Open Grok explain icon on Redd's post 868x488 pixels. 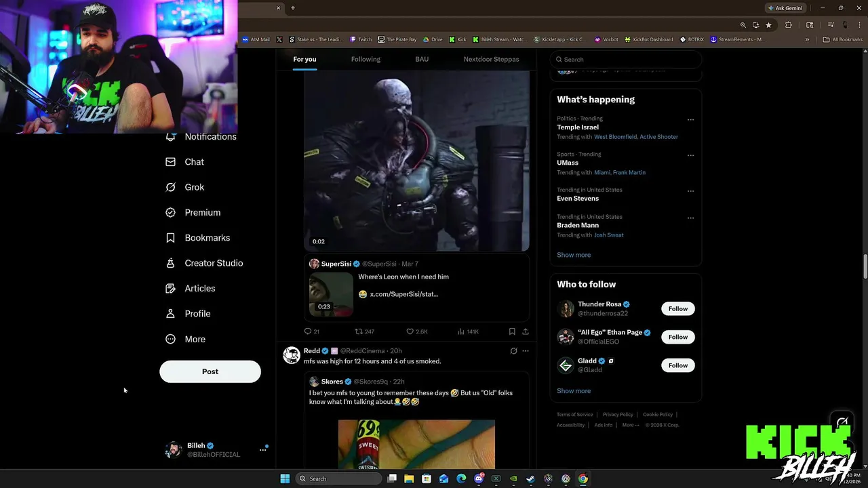[513, 351]
